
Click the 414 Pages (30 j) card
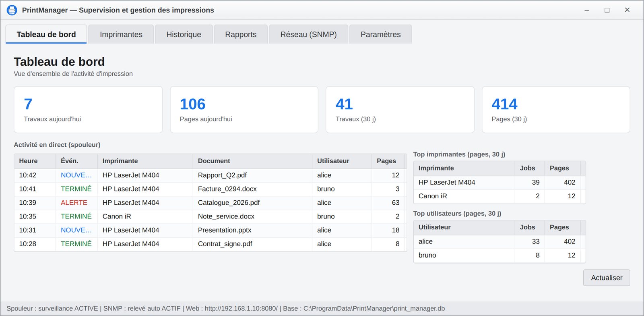coord(556,110)
